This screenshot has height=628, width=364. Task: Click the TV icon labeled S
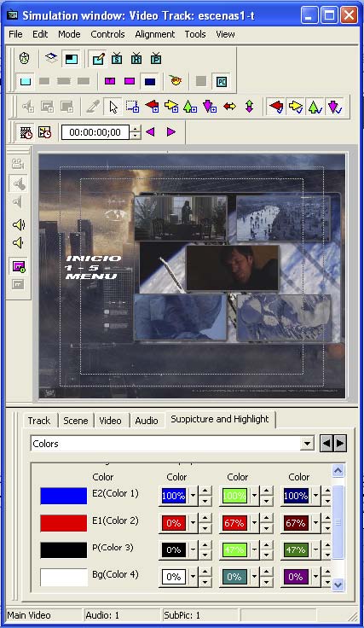[117, 59]
